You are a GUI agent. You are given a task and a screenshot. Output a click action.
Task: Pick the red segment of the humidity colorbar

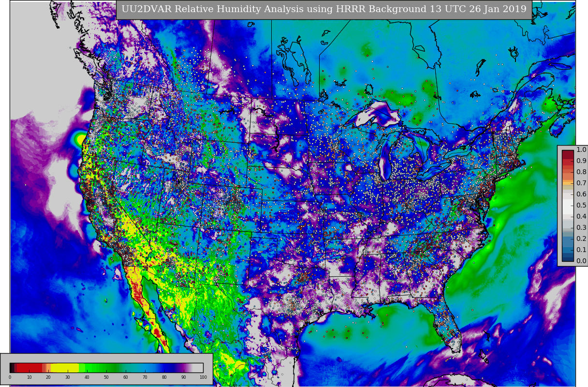29,368
